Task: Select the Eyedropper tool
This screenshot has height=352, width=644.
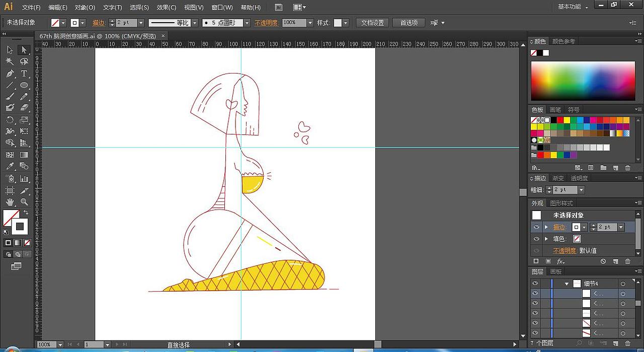Action: click(10, 166)
